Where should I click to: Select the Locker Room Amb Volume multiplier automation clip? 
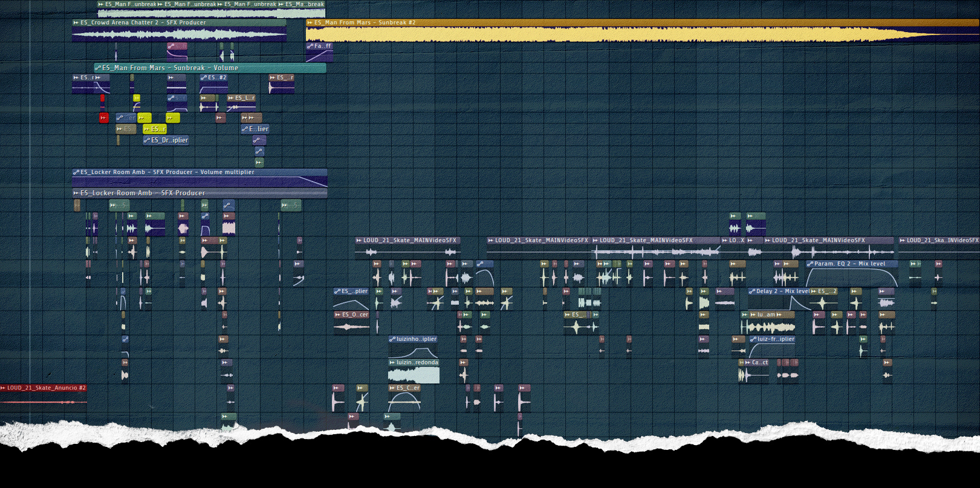click(x=200, y=178)
